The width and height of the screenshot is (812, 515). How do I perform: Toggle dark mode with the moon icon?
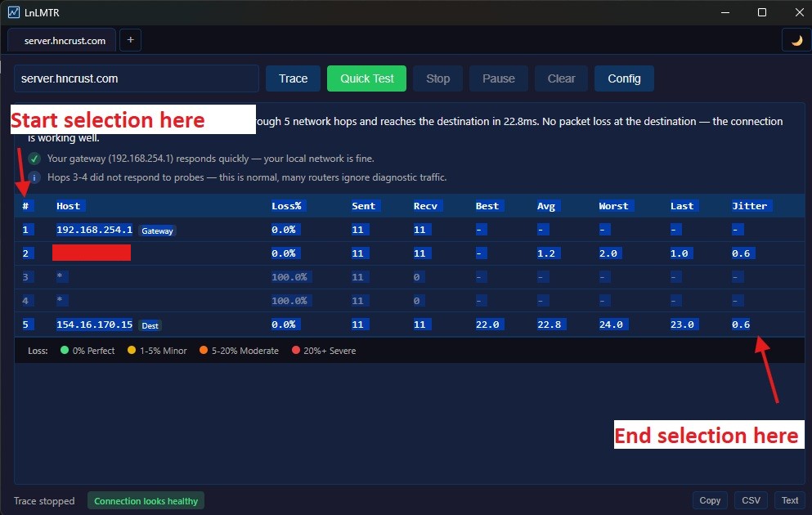tap(796, 40)
